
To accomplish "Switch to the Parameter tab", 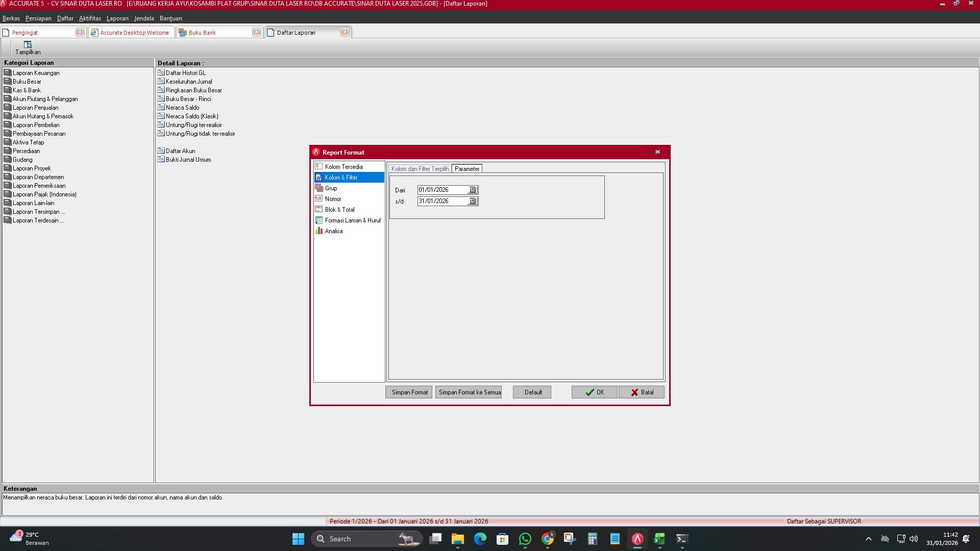I will [x=467, y=168].
